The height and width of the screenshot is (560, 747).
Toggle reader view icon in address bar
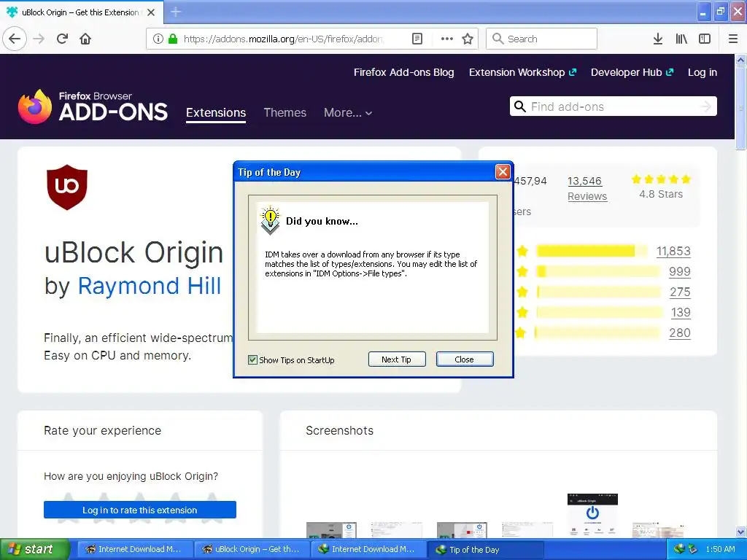[x=417, y=39]
